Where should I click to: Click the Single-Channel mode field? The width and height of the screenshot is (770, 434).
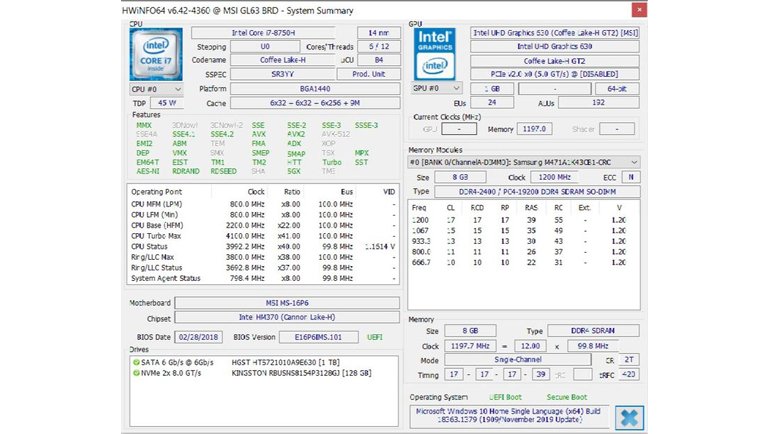pos(518,360)
